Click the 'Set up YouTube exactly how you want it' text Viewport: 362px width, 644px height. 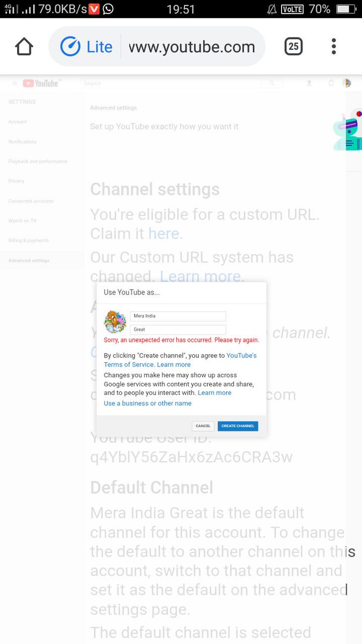point(164,127)
